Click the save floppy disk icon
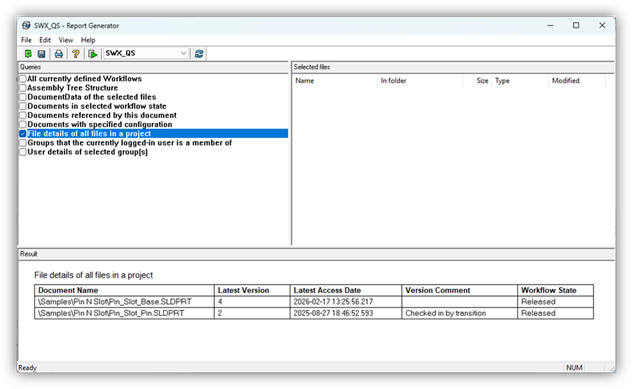Image resolution: width=632 pixels, height=389 pixels. click(41, 54)
